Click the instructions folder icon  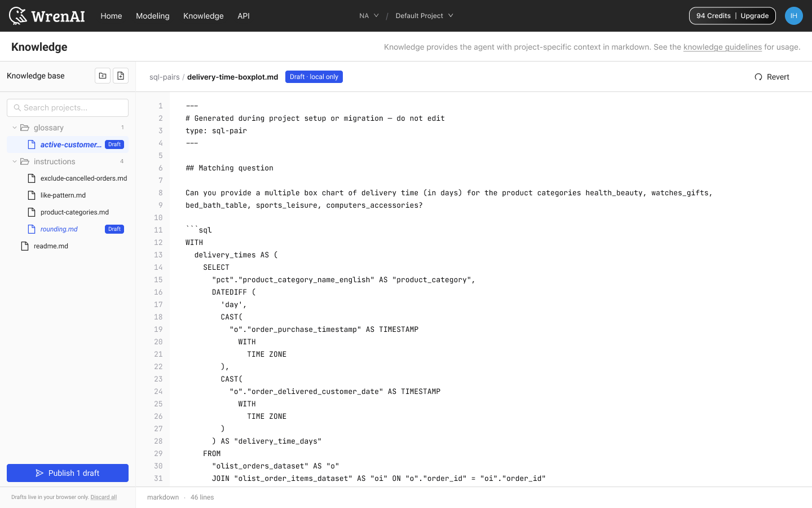pos(25,161)
